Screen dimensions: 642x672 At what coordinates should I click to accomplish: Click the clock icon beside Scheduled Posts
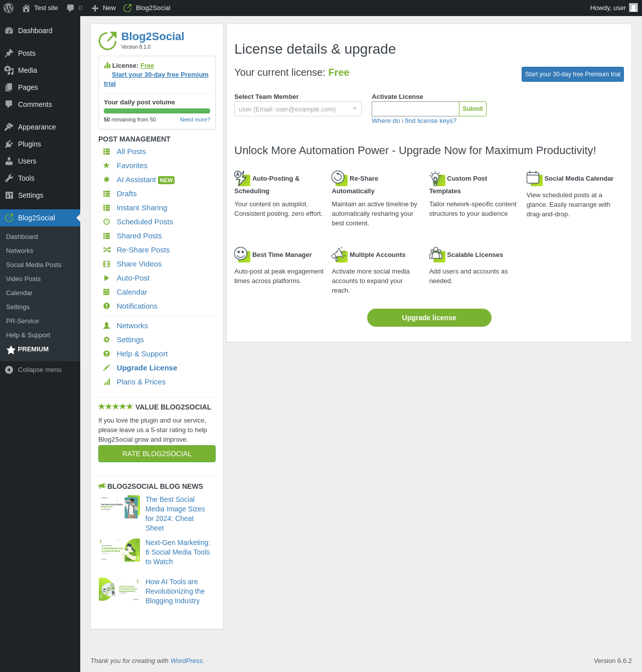tap(106, 222)
